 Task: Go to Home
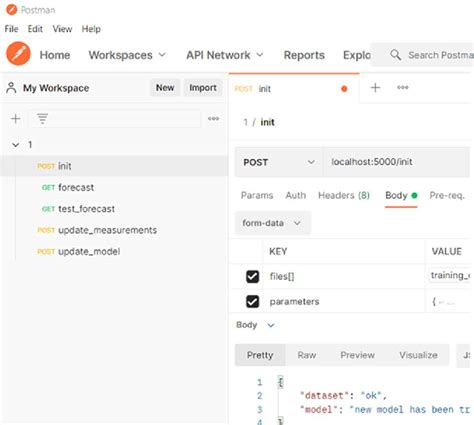point(55,55)
